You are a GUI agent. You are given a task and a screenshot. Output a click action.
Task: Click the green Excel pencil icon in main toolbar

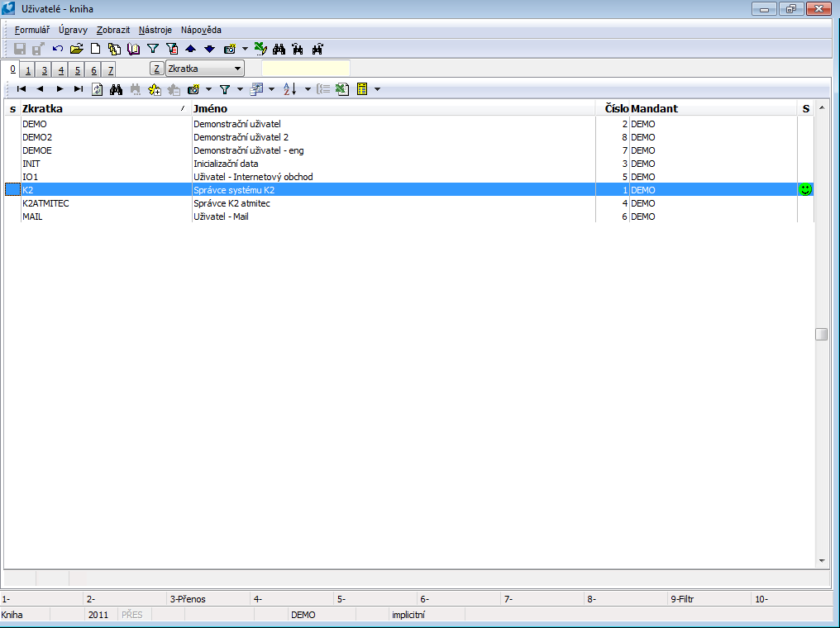coord(260,50)
